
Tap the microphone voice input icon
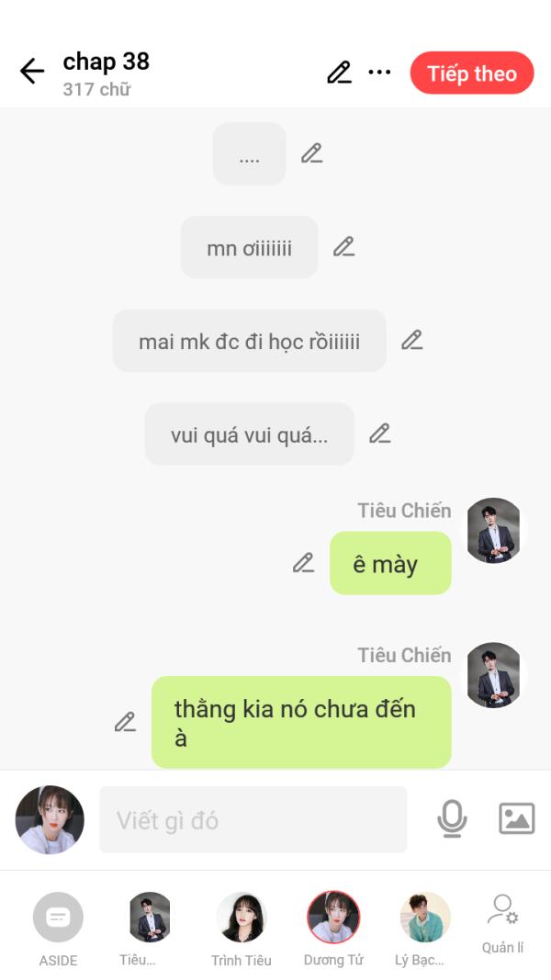tap(452, 818)
